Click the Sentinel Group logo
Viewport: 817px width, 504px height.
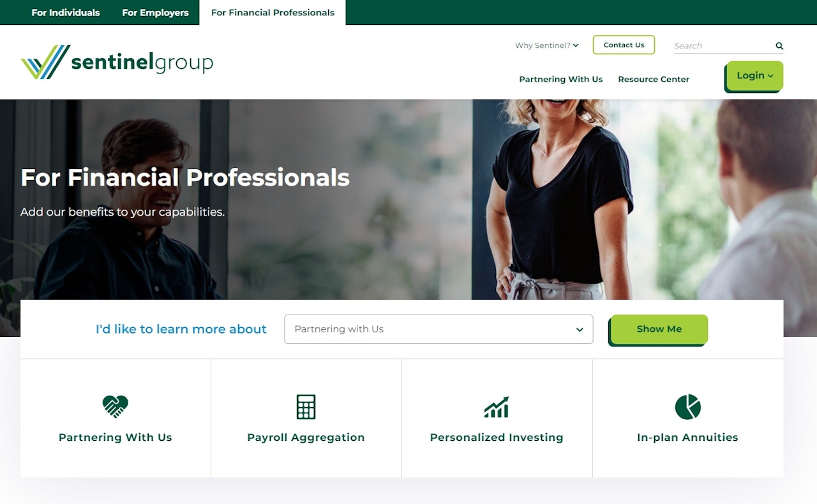(x=117, y=62)
